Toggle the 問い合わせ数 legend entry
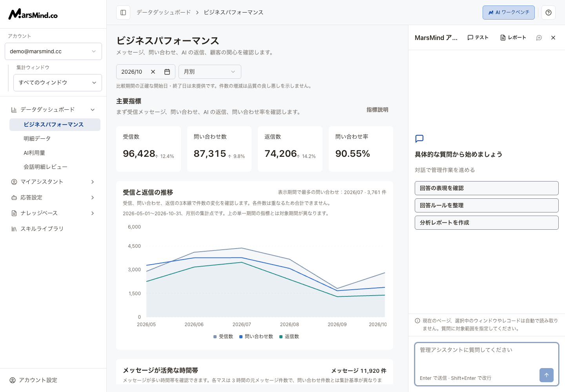This screenshot has width=565, height=392. point(256,337)
